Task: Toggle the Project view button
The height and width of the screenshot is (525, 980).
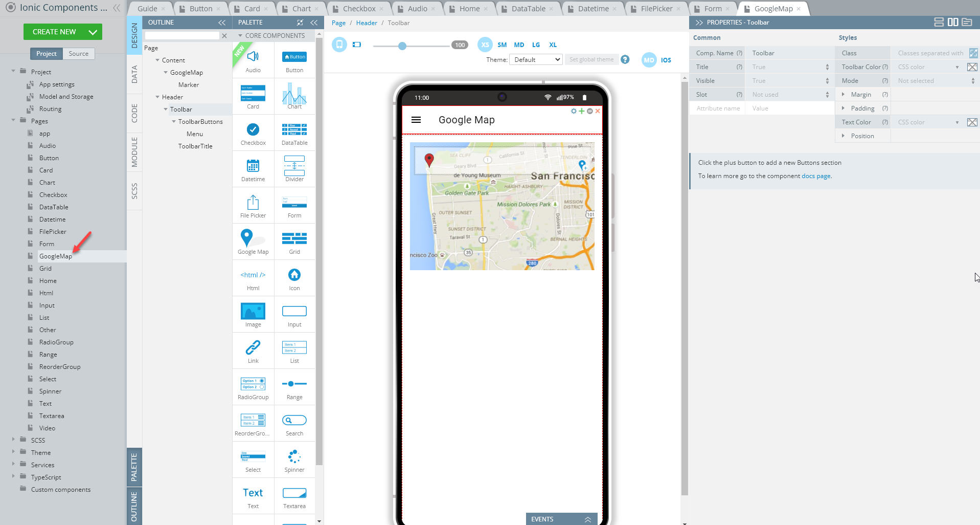Action: click(47, 54)
